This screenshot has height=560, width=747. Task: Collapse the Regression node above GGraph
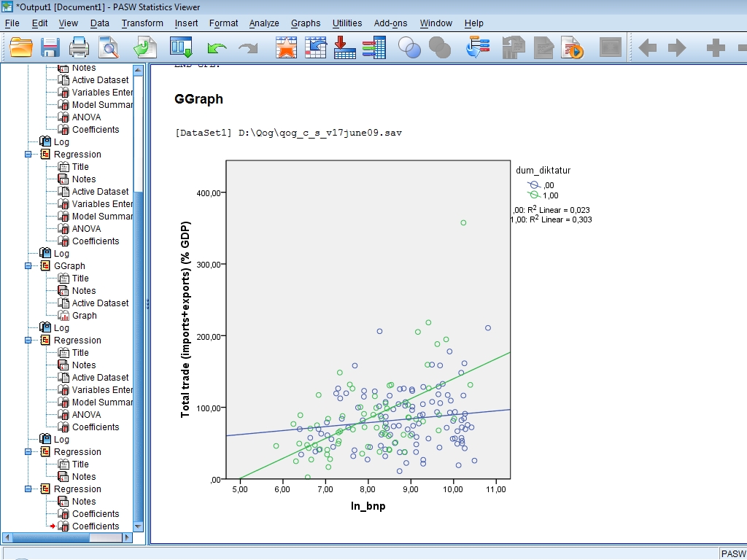28,155
